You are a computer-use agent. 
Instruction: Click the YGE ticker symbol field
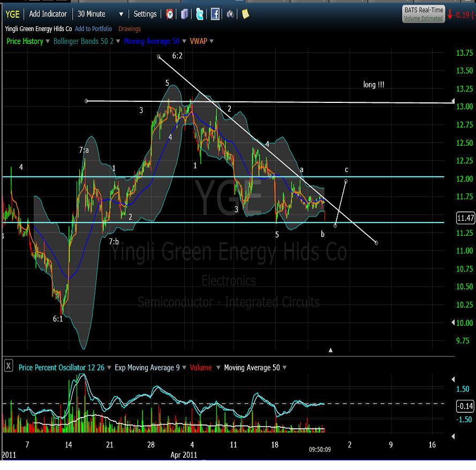pyautogui.click(x=13, y=14)
